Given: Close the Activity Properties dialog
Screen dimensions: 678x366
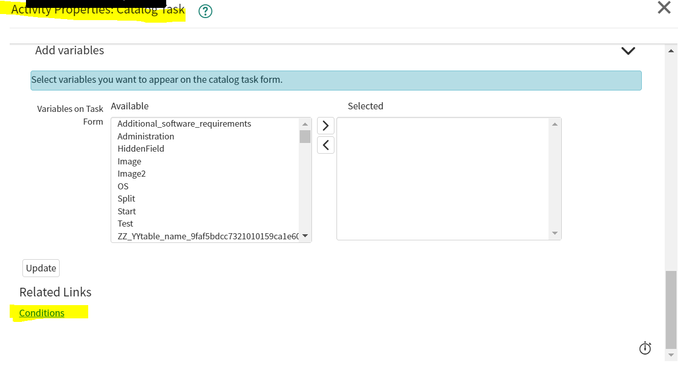Looking at the screenshot, I should [x=664, y=7].
